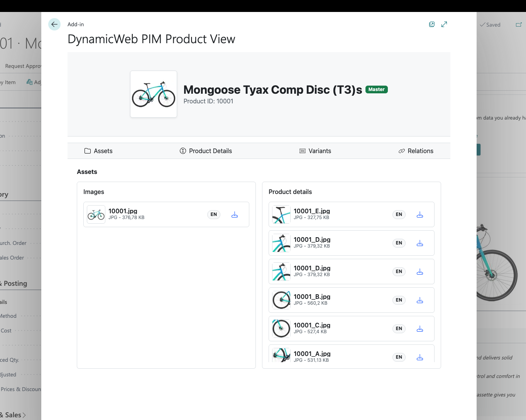Open the Product Details tab

[206, 151]
